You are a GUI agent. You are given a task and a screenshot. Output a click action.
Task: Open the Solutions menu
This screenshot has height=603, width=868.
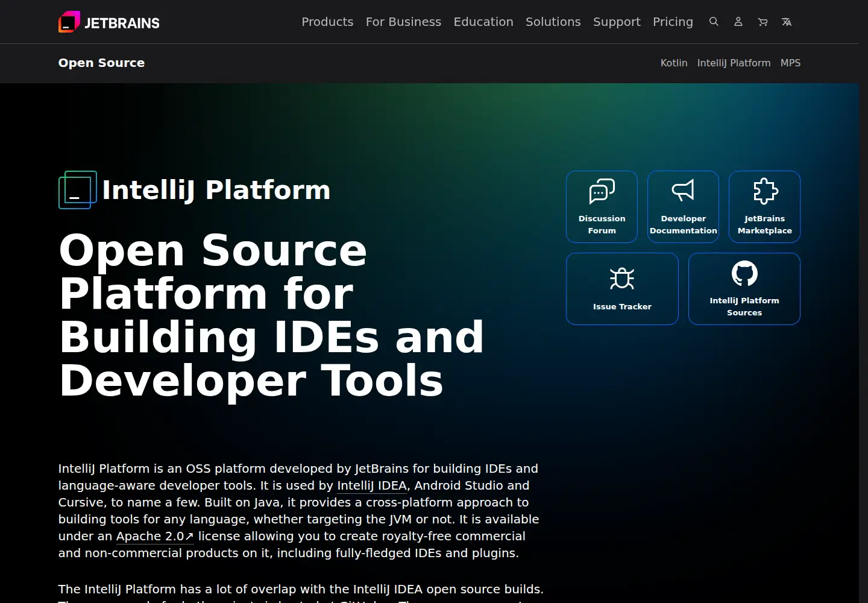point(553,22)
